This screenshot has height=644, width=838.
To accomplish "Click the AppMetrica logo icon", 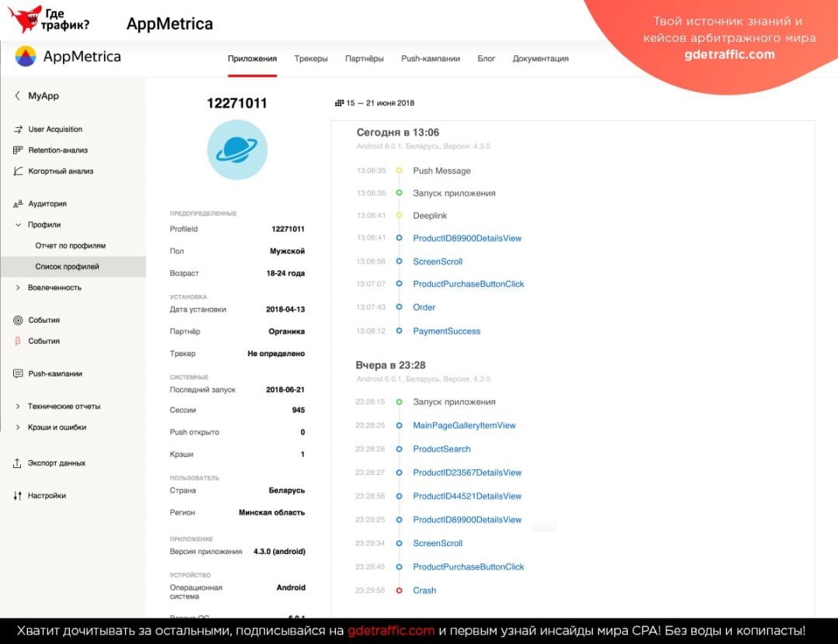I will click(26, 57).
